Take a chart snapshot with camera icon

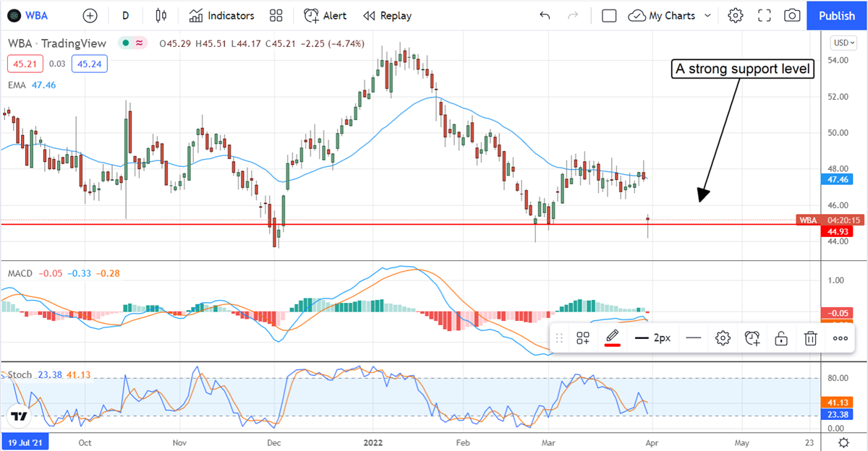point(792,15)
